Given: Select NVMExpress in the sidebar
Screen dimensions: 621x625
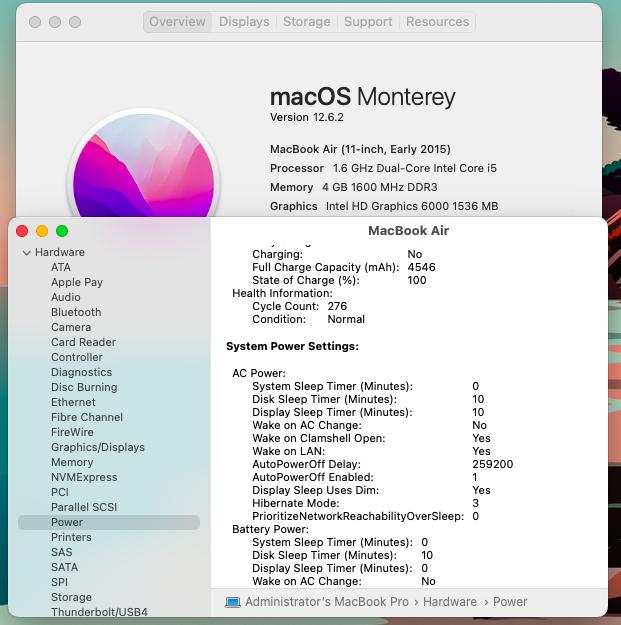Looking at the screenshot, I should 84,477.
